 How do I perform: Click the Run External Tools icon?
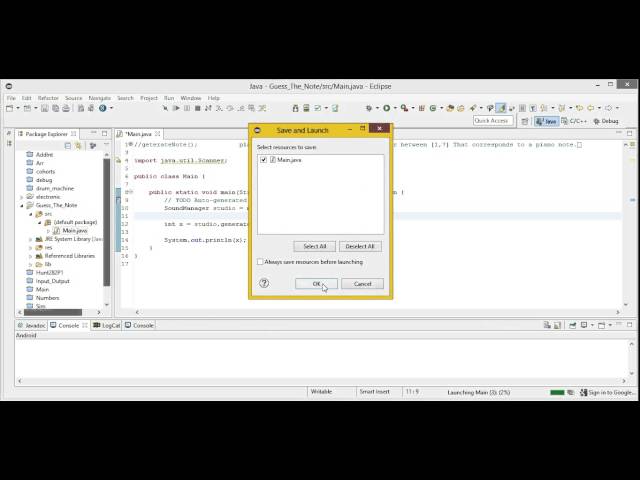tap(404, 108)
